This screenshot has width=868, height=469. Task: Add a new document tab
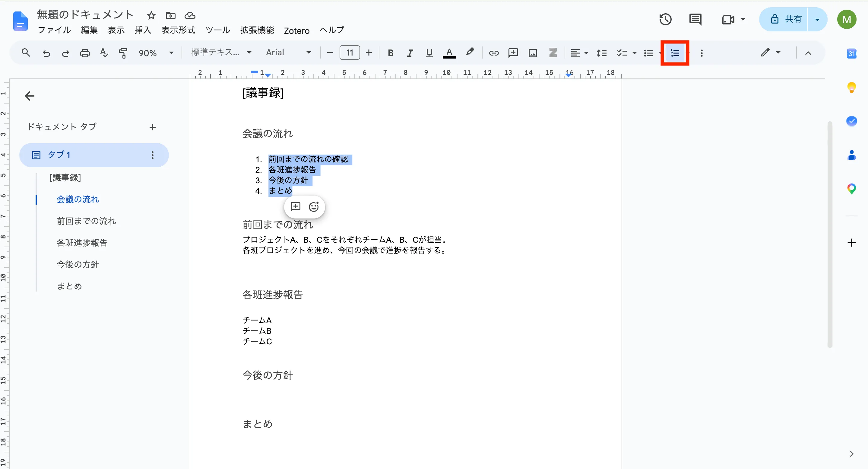[x=152, y=127]
